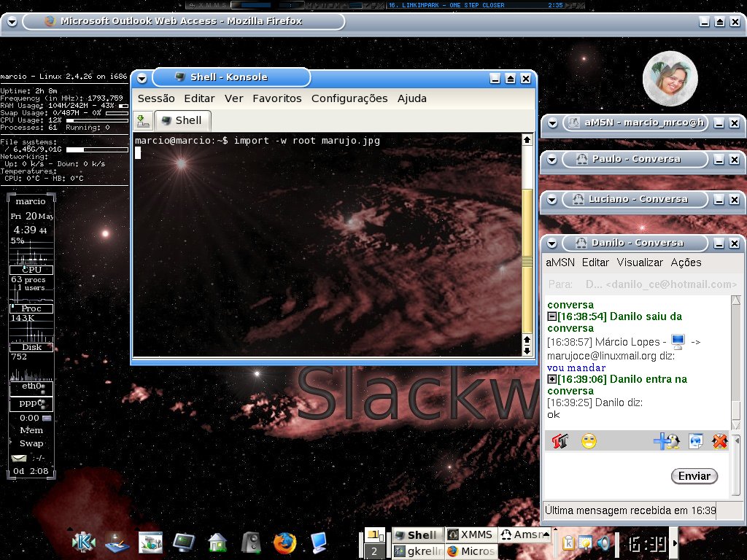This screenshot has height=560, width=747.
Task: Launch Firefox from the bottom panel
Action: (285, 542)
